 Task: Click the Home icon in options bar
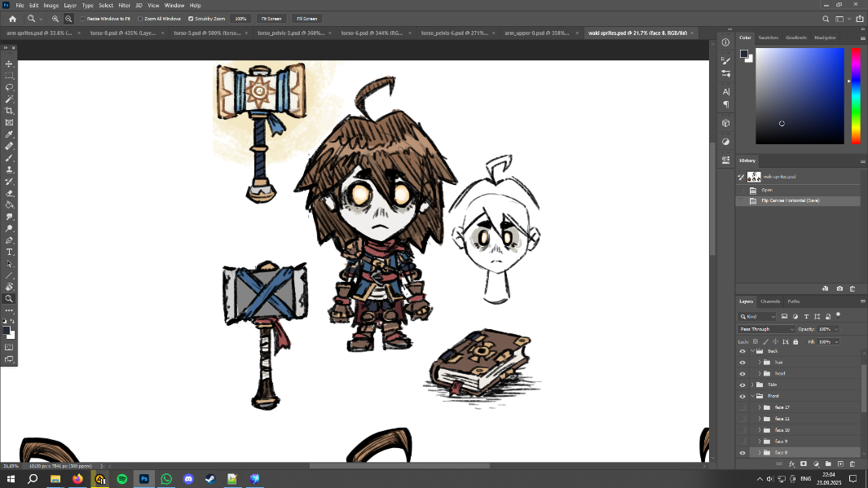[x=12, y=18]
